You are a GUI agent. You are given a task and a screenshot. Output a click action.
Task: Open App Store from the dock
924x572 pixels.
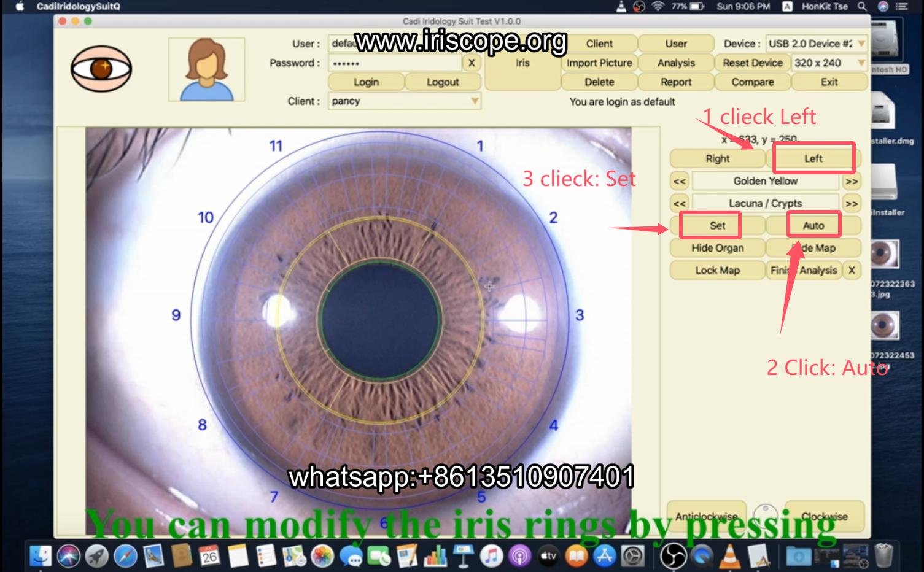604,556
